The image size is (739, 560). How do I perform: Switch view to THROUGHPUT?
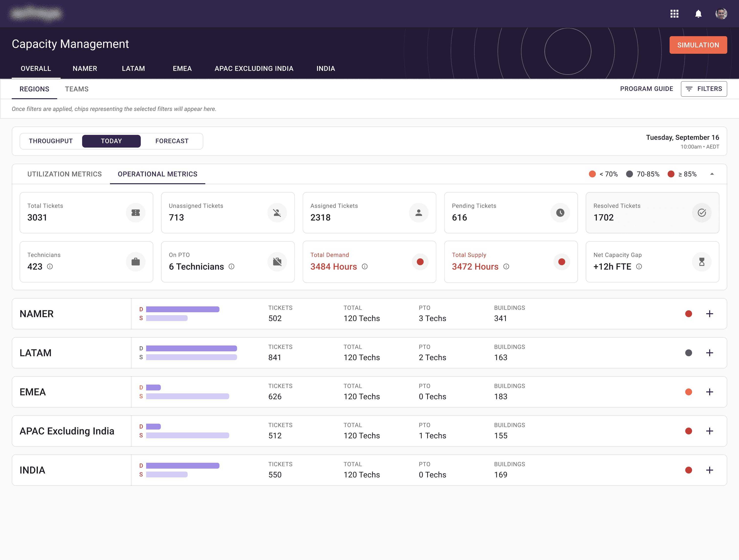(51, 141)
